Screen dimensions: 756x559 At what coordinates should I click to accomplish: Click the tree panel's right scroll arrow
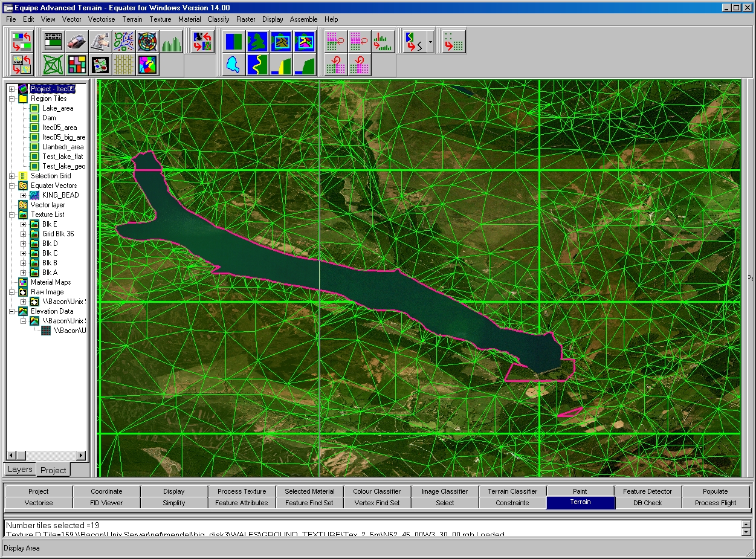[82, 455]
